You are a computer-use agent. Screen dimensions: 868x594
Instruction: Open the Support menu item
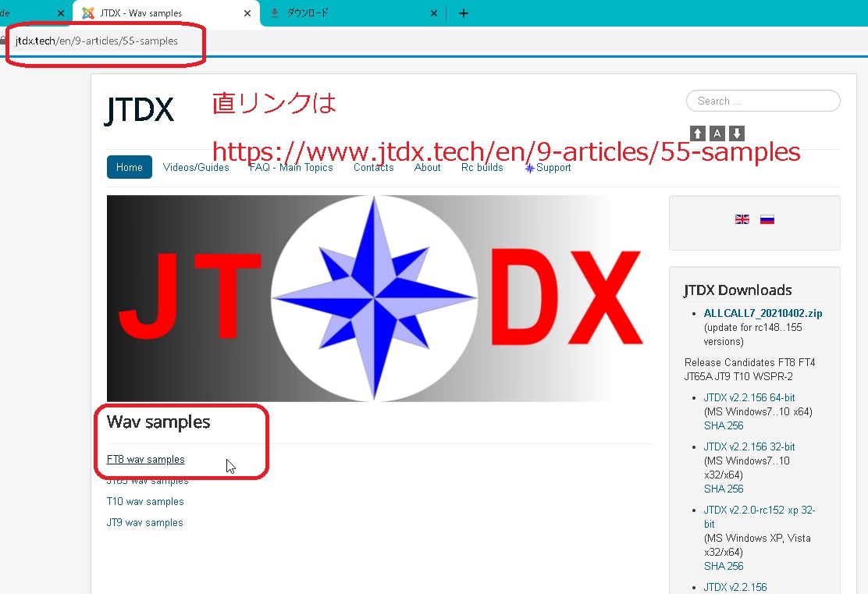click(547, 168)
